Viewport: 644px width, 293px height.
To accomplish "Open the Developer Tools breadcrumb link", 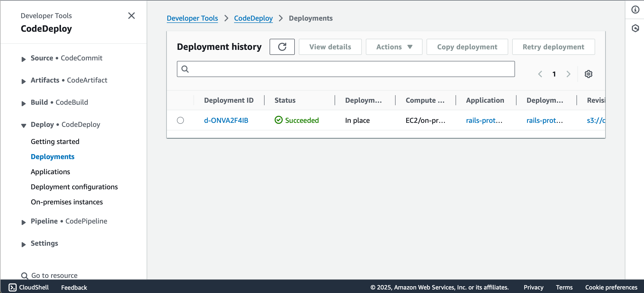I will tap(192, 18).
